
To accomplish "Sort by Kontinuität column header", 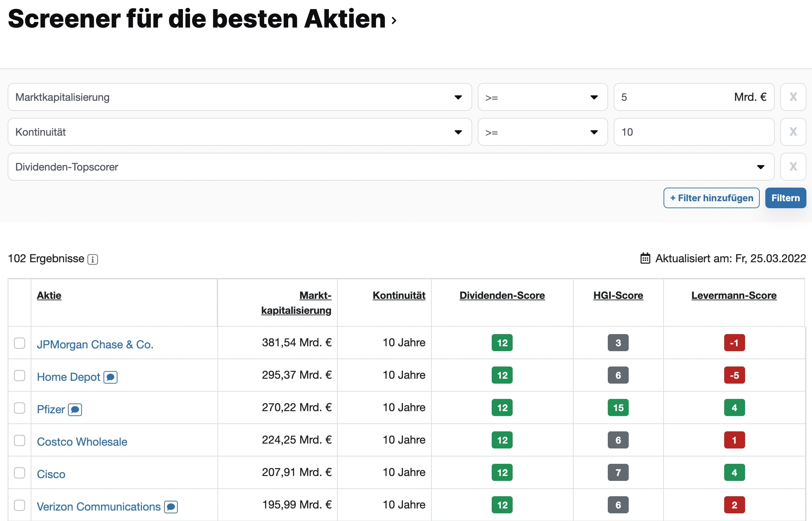I will point(399,295).
